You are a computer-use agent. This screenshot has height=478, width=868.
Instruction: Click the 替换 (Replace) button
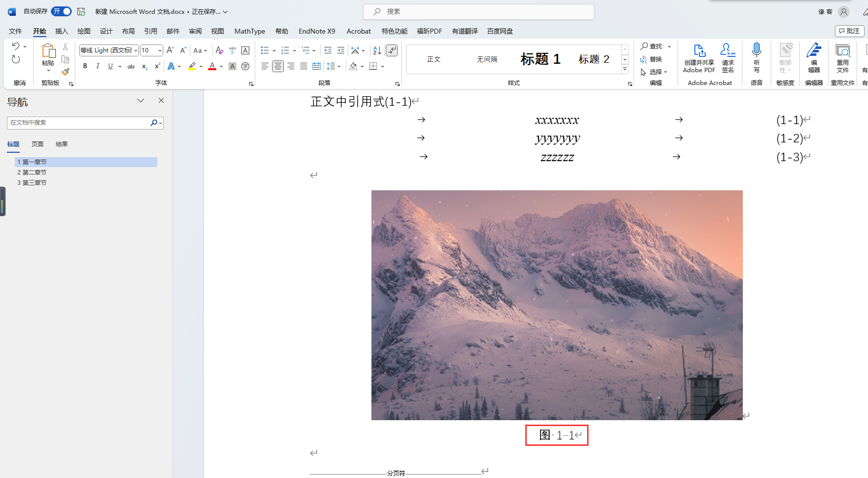(651, 59)
